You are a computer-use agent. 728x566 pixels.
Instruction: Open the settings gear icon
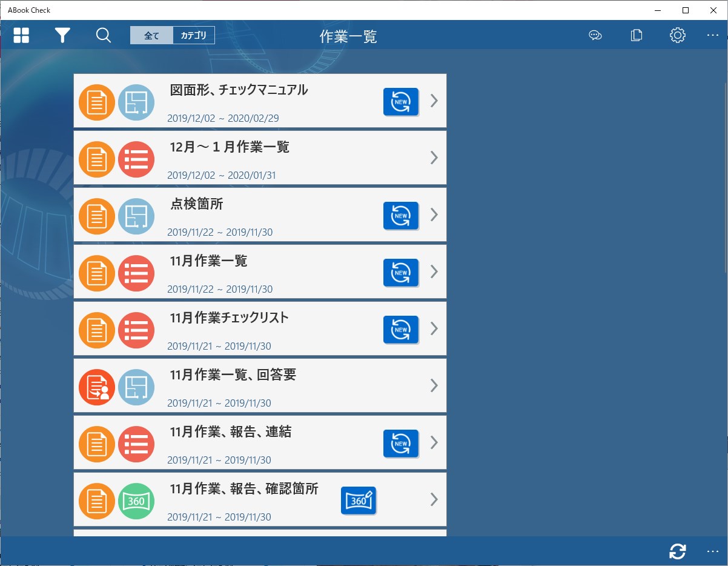point(678,35)
